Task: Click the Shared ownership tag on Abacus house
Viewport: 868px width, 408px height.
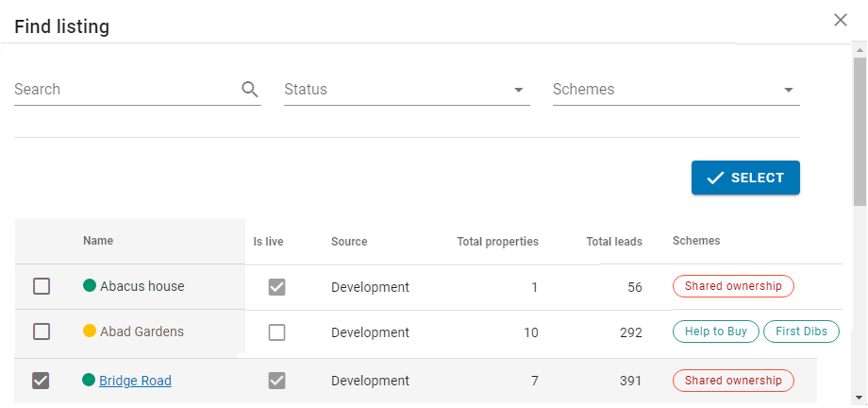Action: click(x=733, y=286)
